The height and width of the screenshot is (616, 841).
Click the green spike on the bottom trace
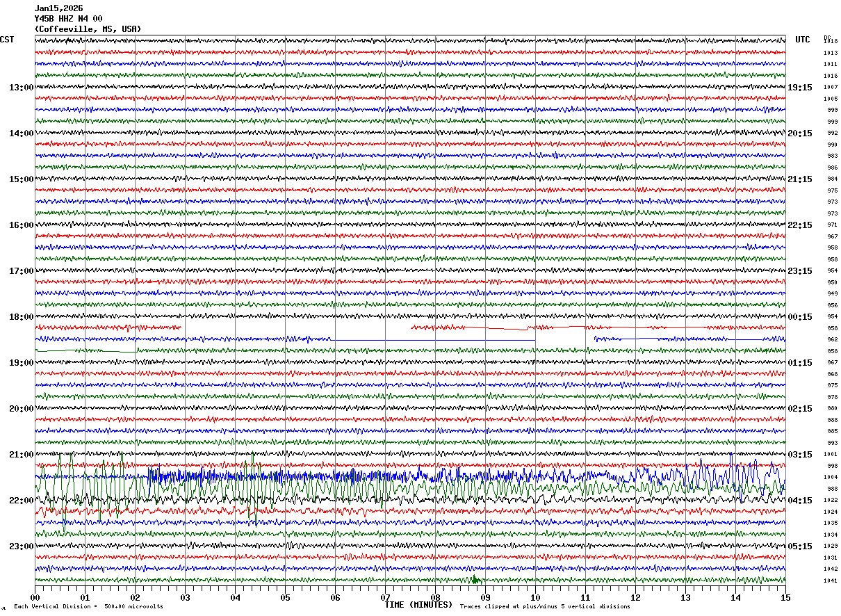pyautogui.click(x=474, y=579)
